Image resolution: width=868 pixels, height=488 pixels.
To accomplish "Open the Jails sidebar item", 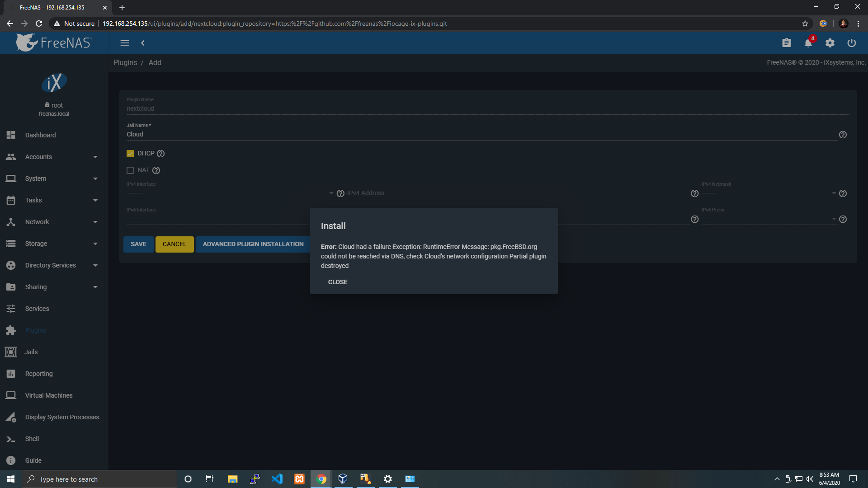I will (31, 352).
